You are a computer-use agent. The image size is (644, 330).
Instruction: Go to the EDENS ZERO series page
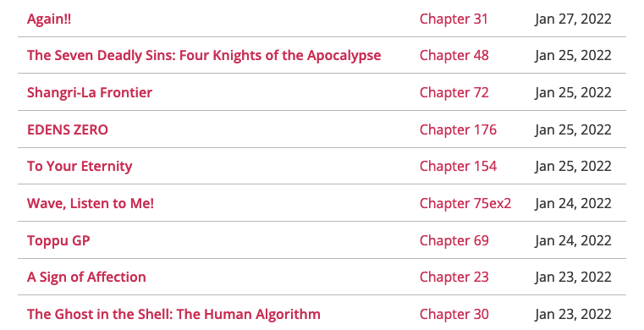(68, 129)
